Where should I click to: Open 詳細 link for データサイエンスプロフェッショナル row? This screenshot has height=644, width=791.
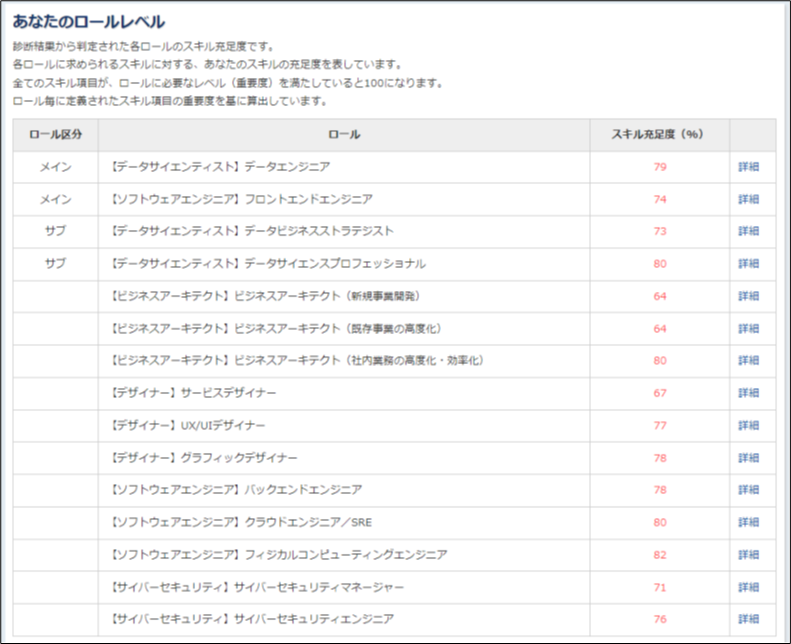click(x=749, y=264)
